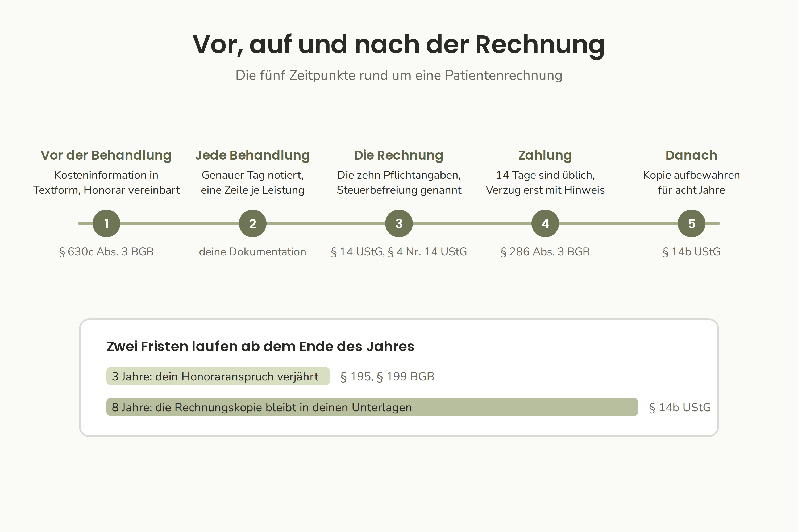Click the '8 Jahre: die Rechnungskopie bleibt' bar
Image resolution: width=798 pixels, height=532 pixels.
(x=372, y=407)
